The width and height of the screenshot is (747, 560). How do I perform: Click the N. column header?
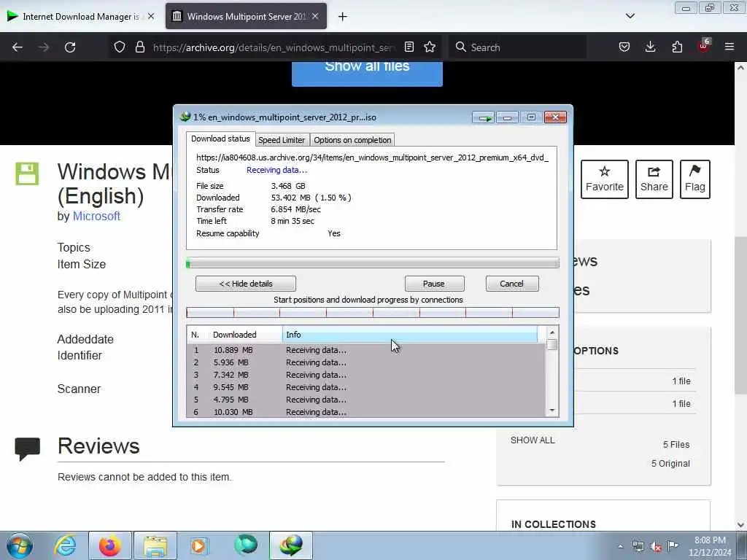point(196,335)
